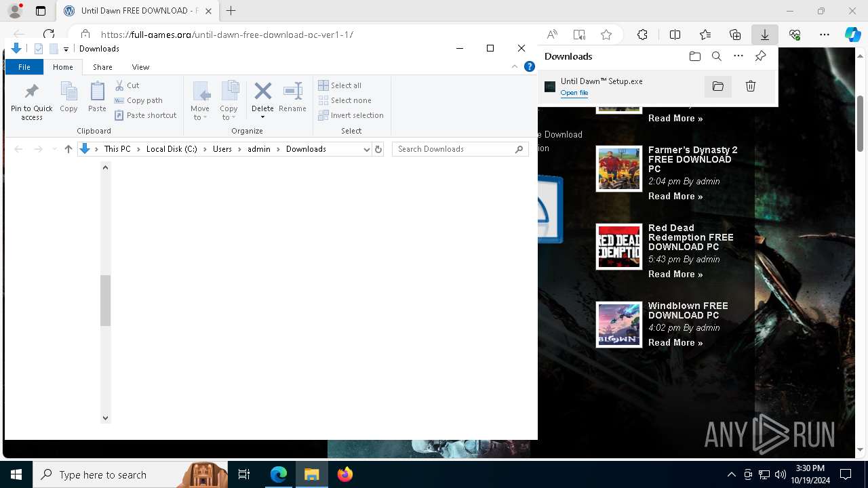Click Red Dead Redemption thumbnail
The height and width of the screenshot is (488, 868).
click(x=619, y=247)
